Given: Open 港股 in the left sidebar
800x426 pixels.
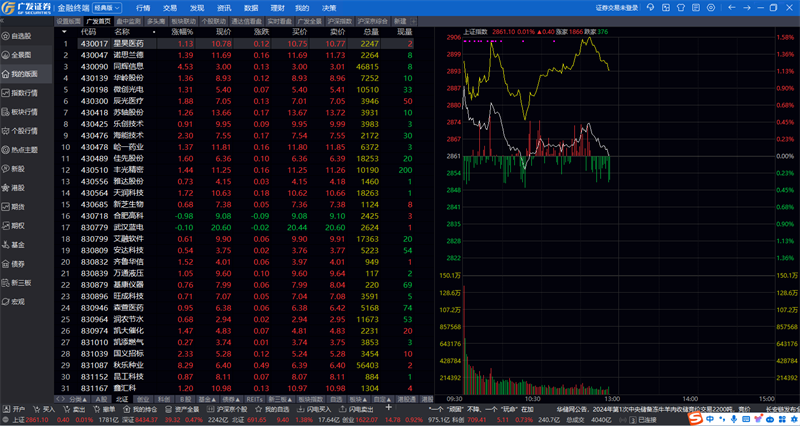Looking at the screenshot, I should point(14,188).
